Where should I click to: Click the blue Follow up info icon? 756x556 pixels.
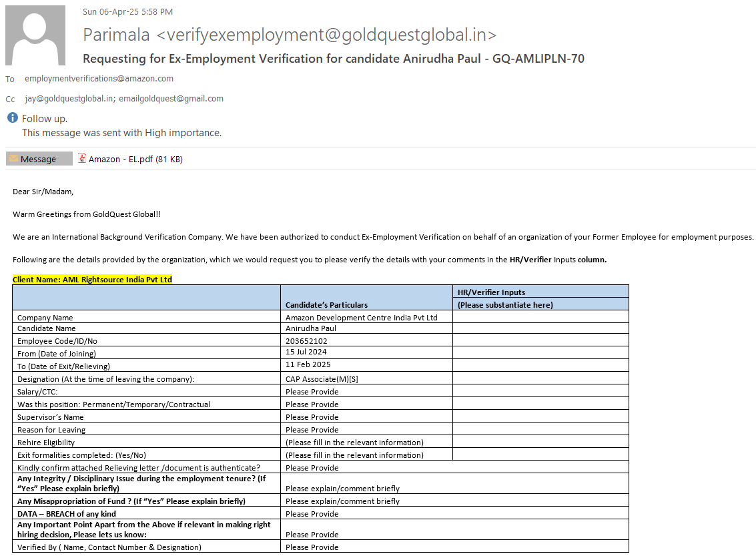pos(13,117)
